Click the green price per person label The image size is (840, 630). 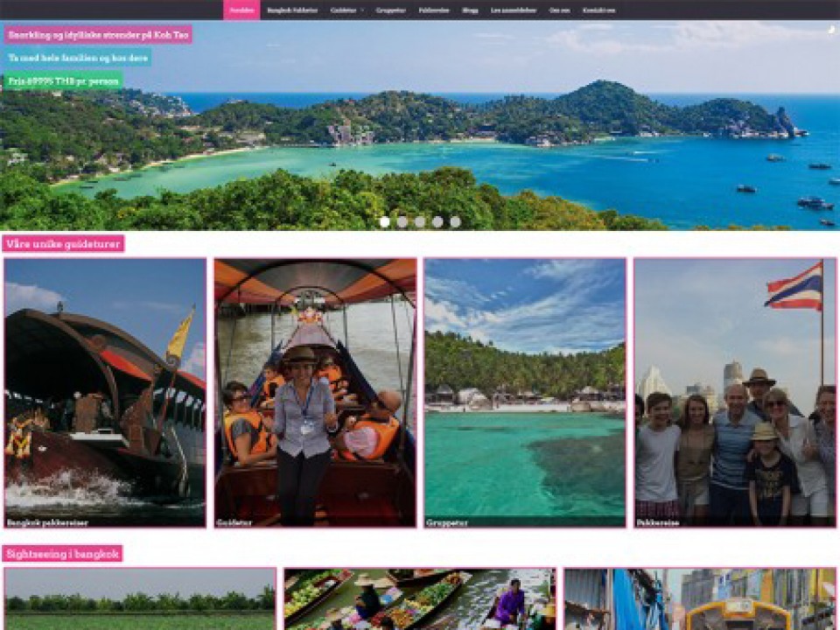tap(63, 81)
